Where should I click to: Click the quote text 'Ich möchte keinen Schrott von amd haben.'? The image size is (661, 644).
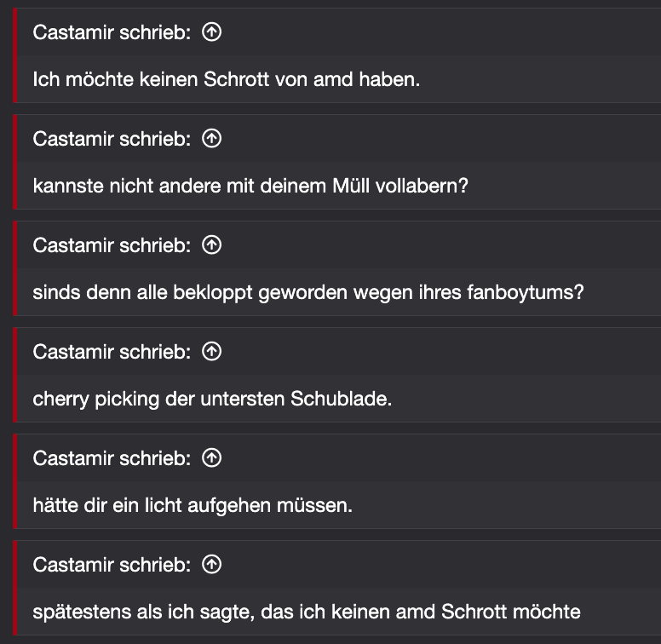pyautogui.click(x=227, y=79)
